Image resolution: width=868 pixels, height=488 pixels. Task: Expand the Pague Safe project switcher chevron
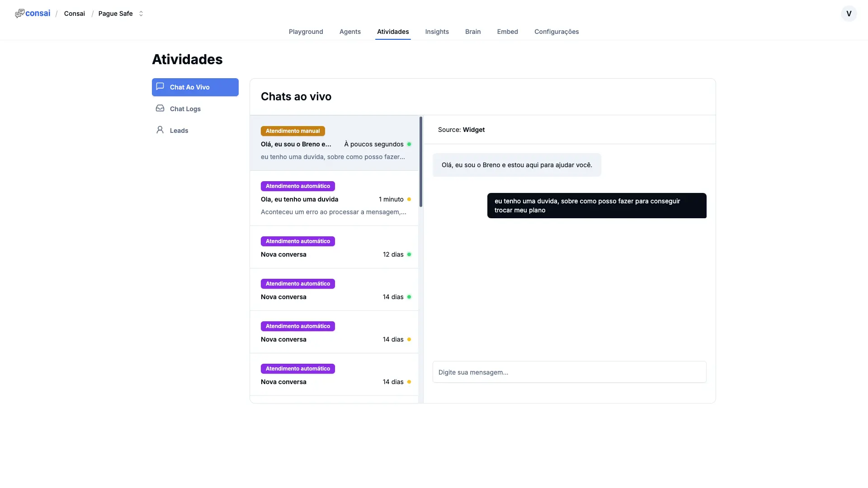(141, 14)
